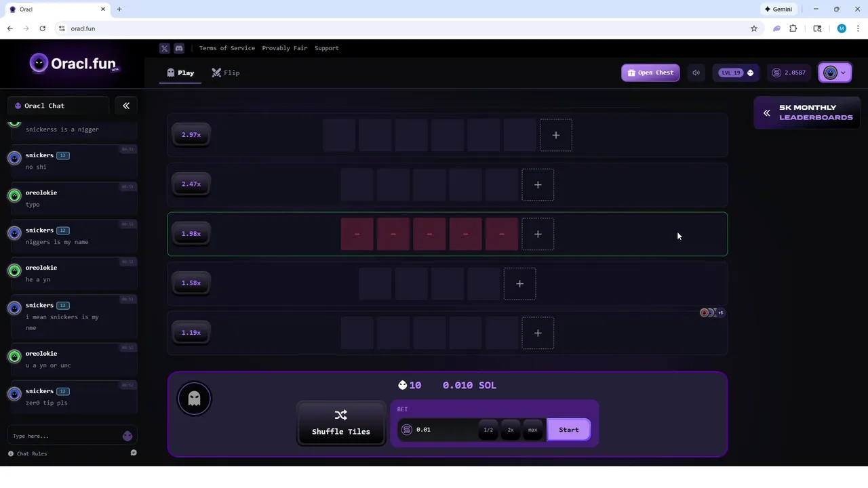Focus the chat "Type here..." input
Viewport: 868px width, 488px height.
coord(64,436)
